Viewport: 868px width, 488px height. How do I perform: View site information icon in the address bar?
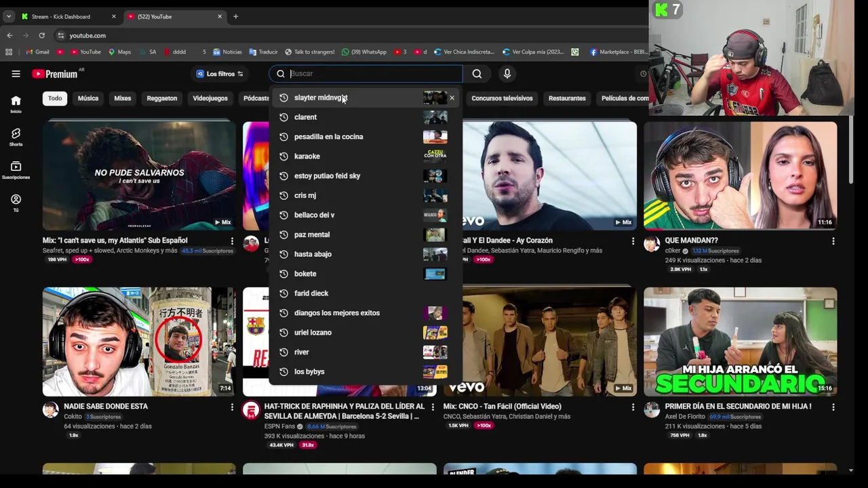60,35
